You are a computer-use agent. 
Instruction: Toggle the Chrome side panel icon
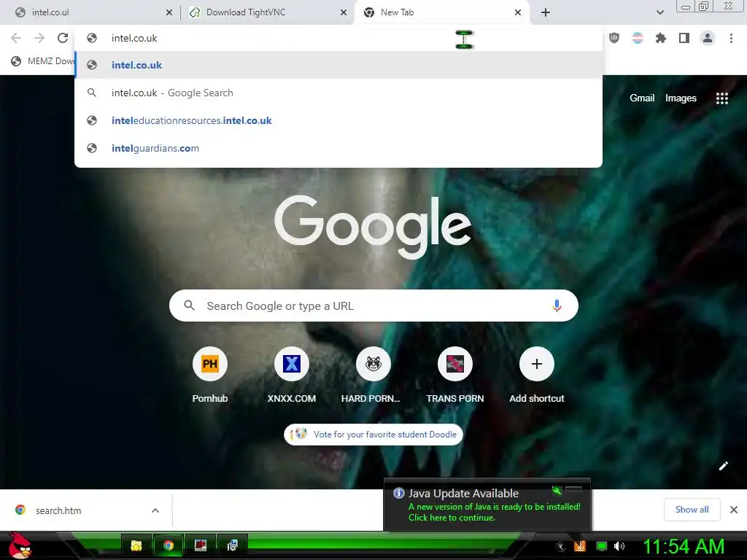point(684,38)
